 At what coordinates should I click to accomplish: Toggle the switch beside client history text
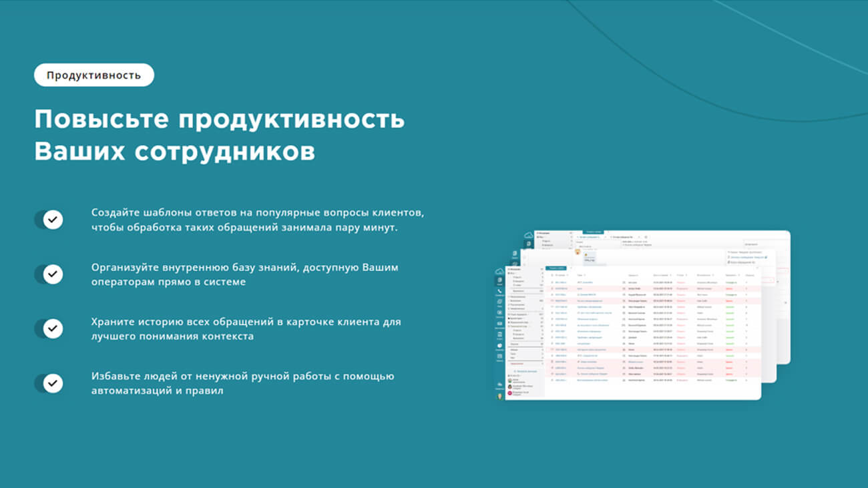49,328
